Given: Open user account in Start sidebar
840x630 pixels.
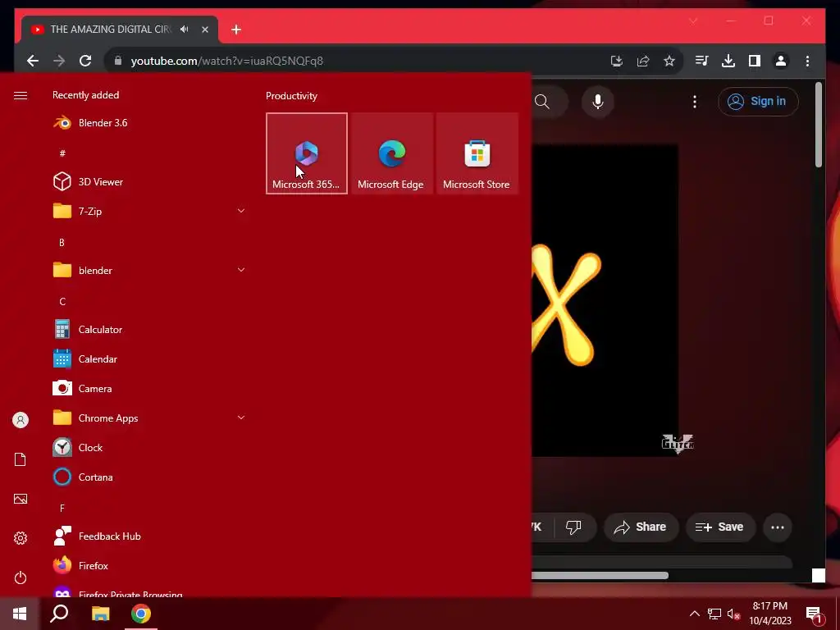Looking at the screenshot, I should point(21,420).
